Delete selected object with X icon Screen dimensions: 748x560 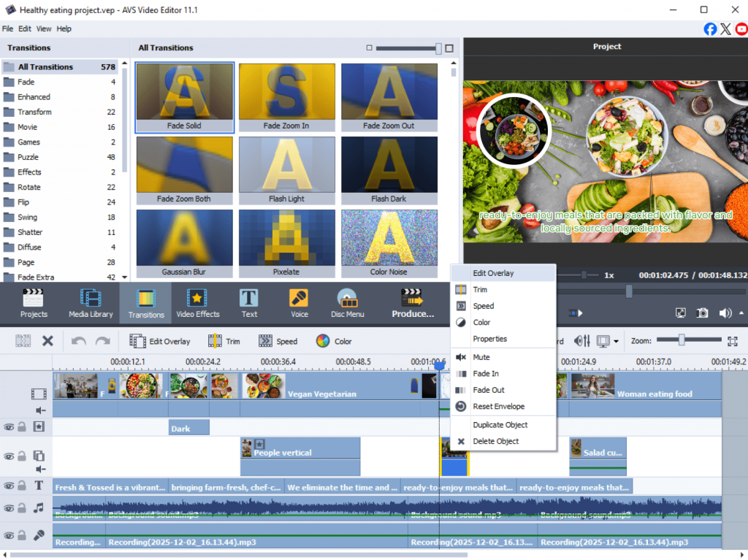(47, 341)
